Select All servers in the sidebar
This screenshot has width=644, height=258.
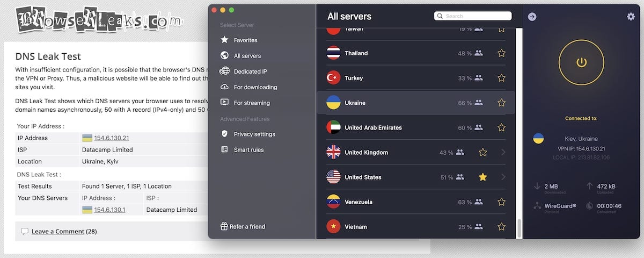247,55
